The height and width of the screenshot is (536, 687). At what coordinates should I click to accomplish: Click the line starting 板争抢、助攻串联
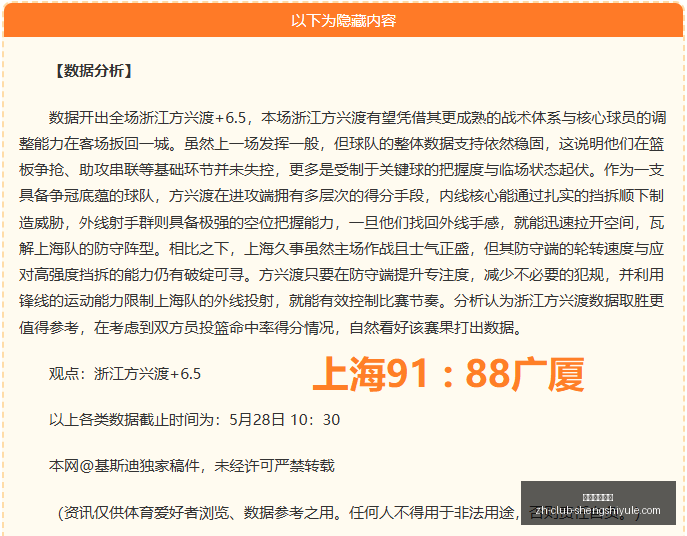point(341,170)
